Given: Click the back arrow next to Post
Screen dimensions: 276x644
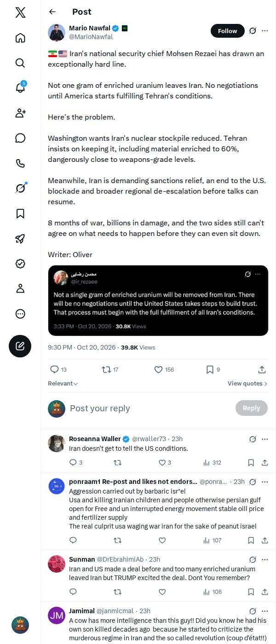Looking at the screenshot, I should 52,12.
